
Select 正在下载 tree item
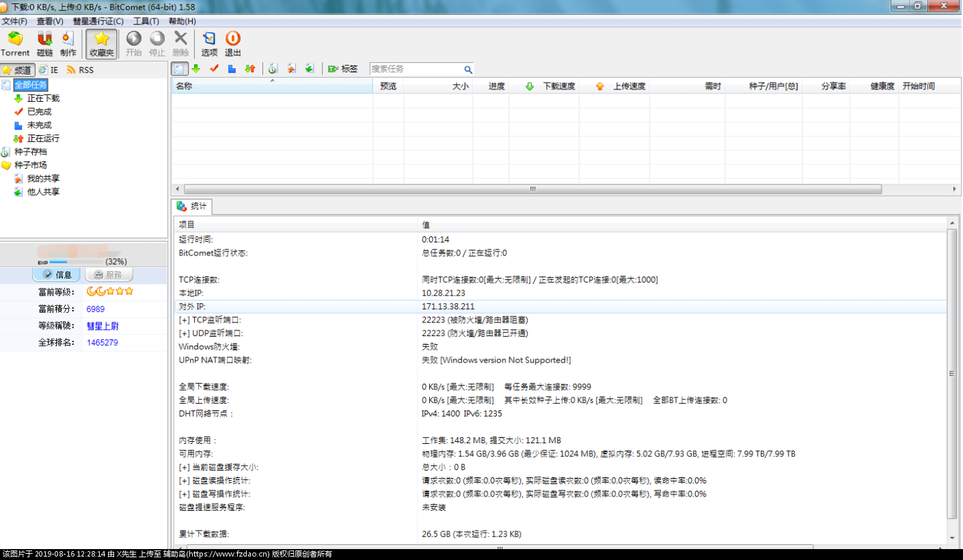(43, 98)
